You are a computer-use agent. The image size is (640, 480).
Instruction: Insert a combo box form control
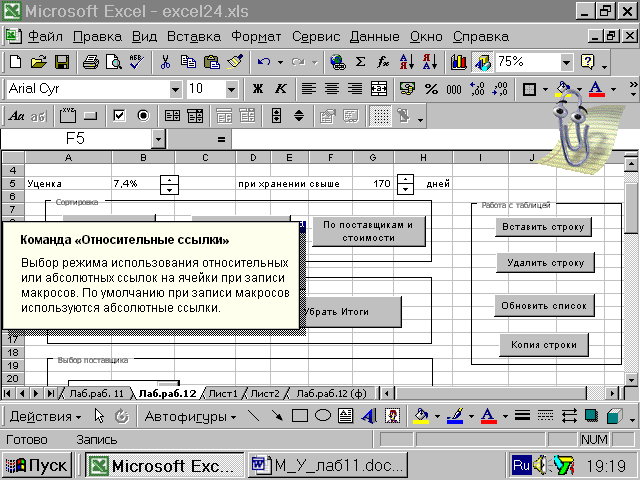tap(195, 116)
